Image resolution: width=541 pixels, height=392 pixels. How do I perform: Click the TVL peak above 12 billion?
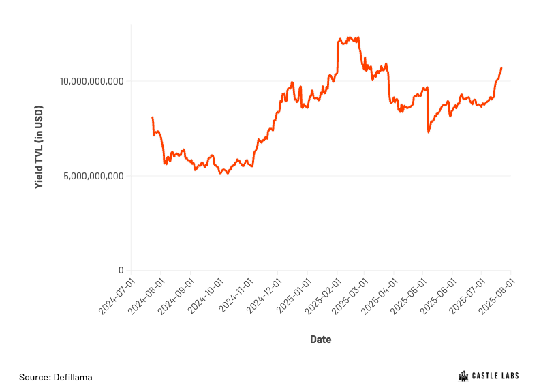coord(350,37)
